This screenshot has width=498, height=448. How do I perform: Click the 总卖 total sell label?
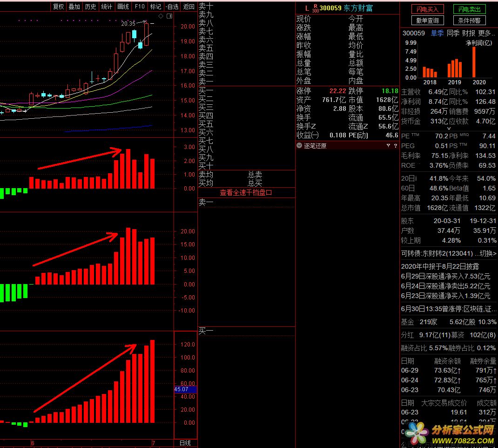255,175
